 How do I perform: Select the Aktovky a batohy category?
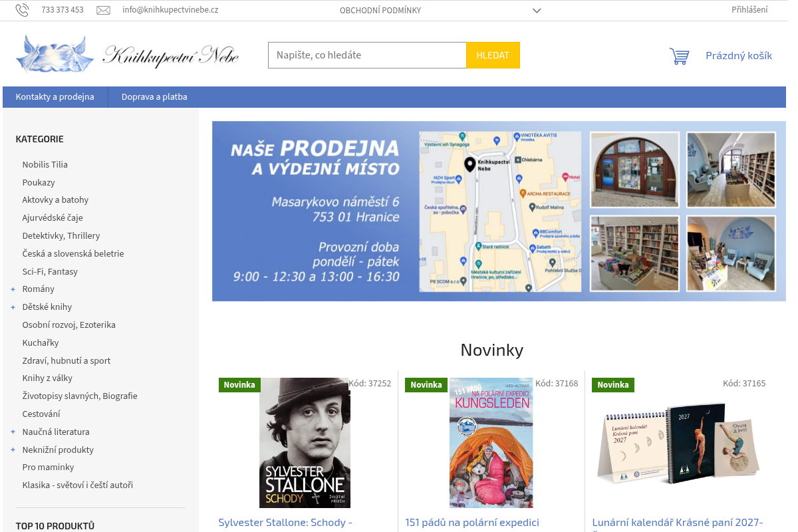[55, 200]
